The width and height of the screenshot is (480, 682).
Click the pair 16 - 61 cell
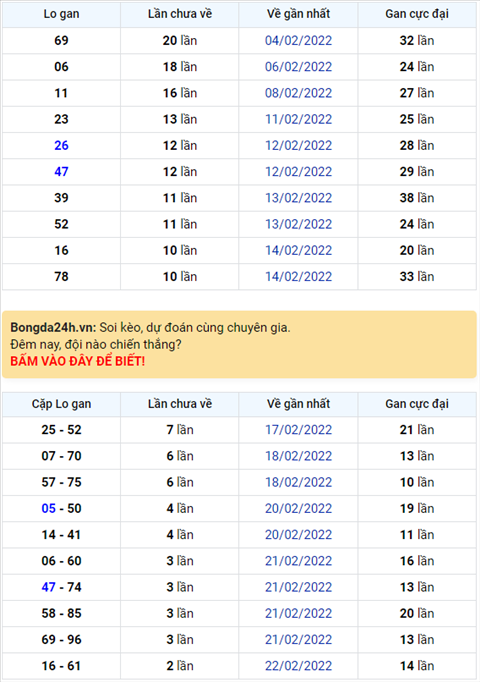(61, 665)
